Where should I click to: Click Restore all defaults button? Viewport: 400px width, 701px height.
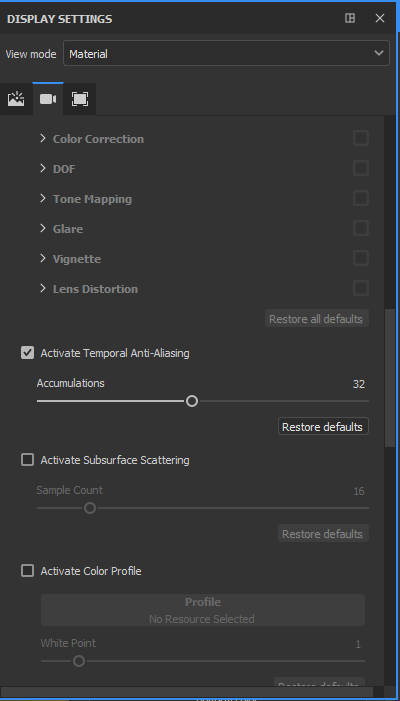click(317, 319)
